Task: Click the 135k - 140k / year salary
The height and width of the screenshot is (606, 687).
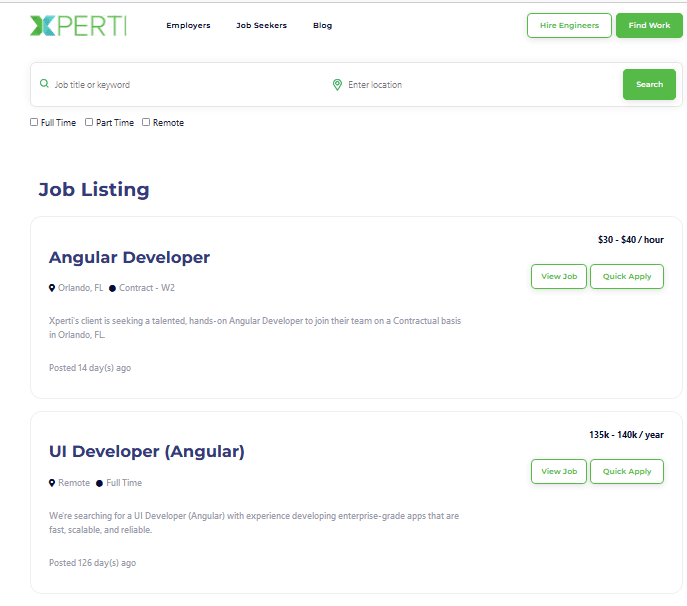Action: [626, 435]
